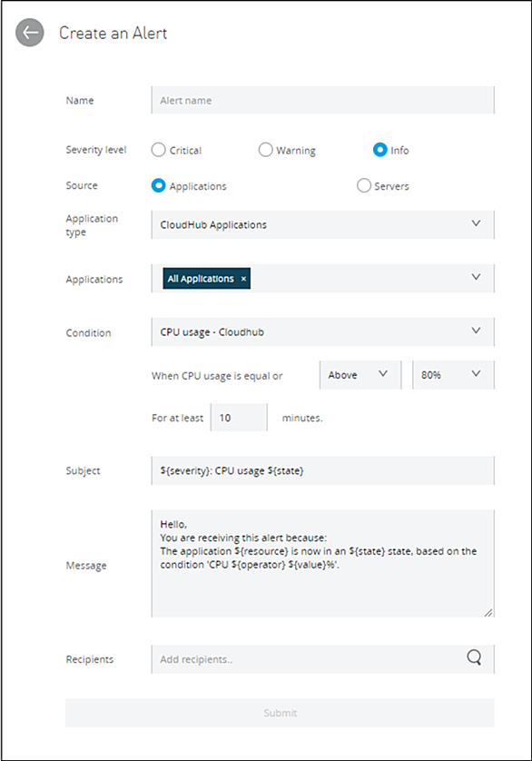Expand the Applications selection chevron
This screenshot has width=532, height=761.
coord(476,277)
